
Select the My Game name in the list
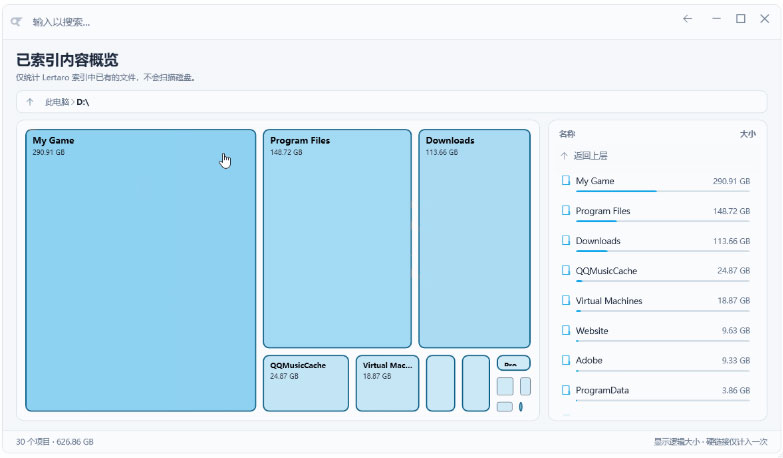tap(595, 181)
